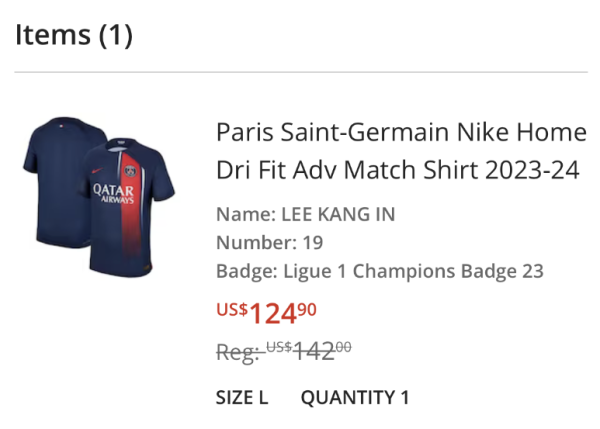Click the "QUANTITY 1" label

(x=355, y=397)
